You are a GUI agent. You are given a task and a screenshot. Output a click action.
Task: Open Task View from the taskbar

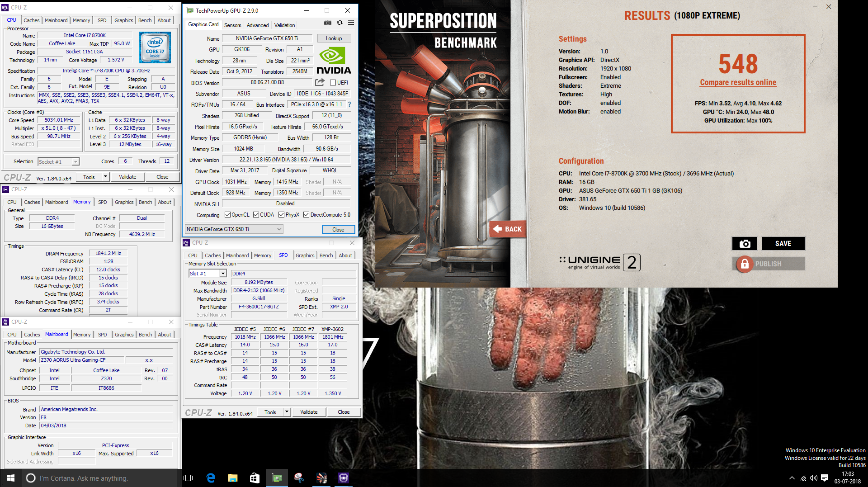point(188,478)
